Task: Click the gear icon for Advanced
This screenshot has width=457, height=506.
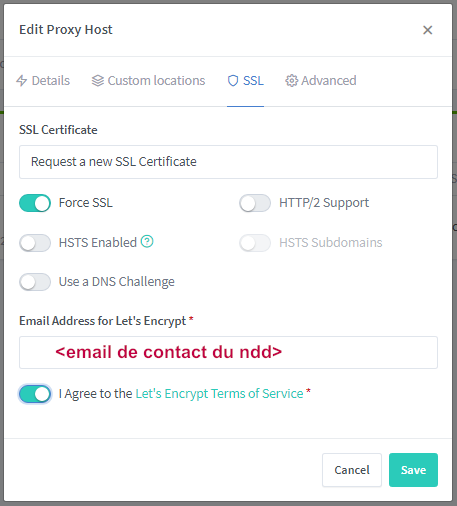Action: pyautogui.click(x=291, y=81)
